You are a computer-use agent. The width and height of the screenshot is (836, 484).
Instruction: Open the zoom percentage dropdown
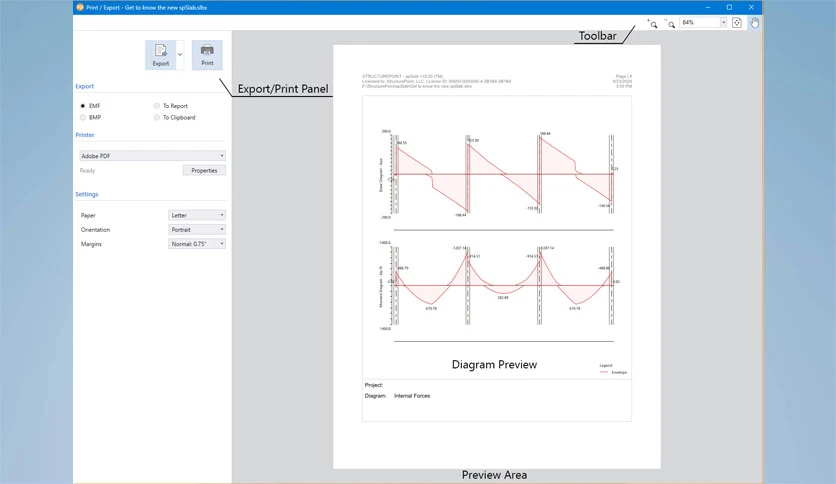pyautogui.click(x=723, y=22)
